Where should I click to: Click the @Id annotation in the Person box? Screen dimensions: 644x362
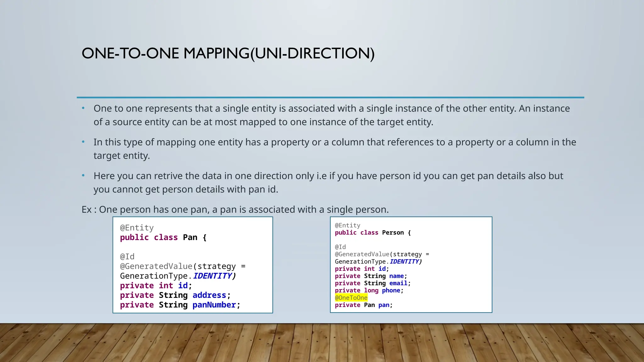(x=340, y=247)
